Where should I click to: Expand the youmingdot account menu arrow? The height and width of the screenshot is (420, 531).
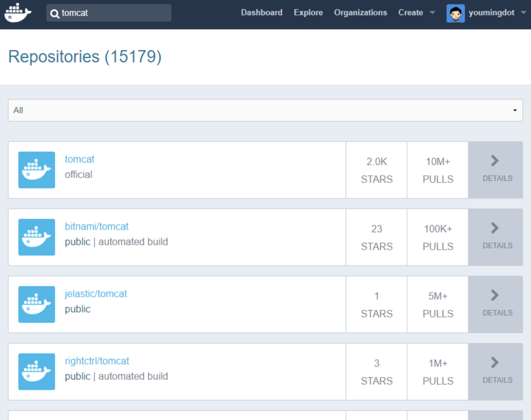(x=523, y=13)
